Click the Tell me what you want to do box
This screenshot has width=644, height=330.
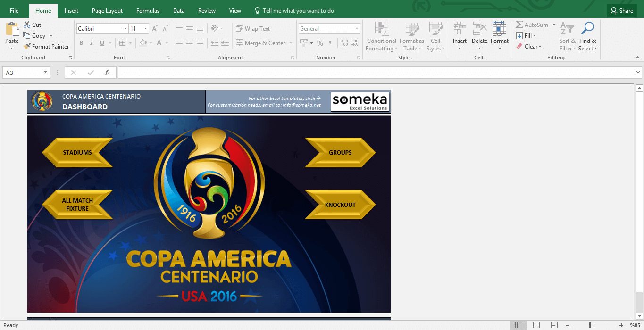tap(294, 11)
